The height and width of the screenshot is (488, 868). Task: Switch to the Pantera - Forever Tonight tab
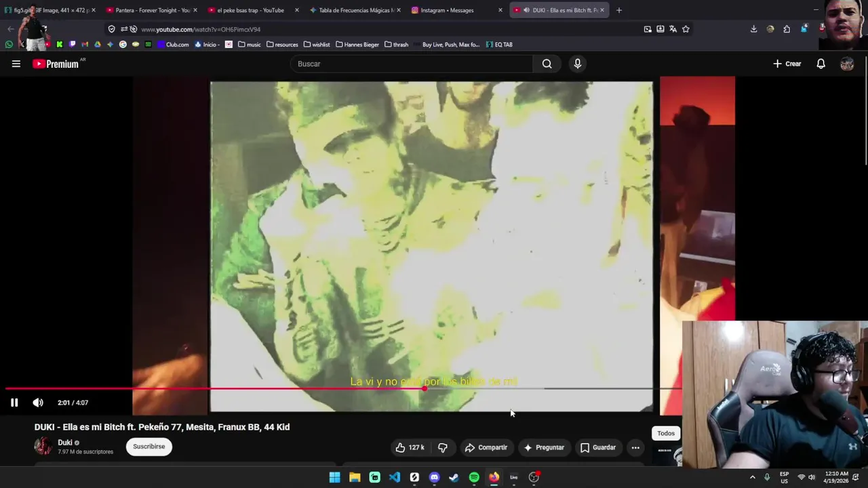152,10
